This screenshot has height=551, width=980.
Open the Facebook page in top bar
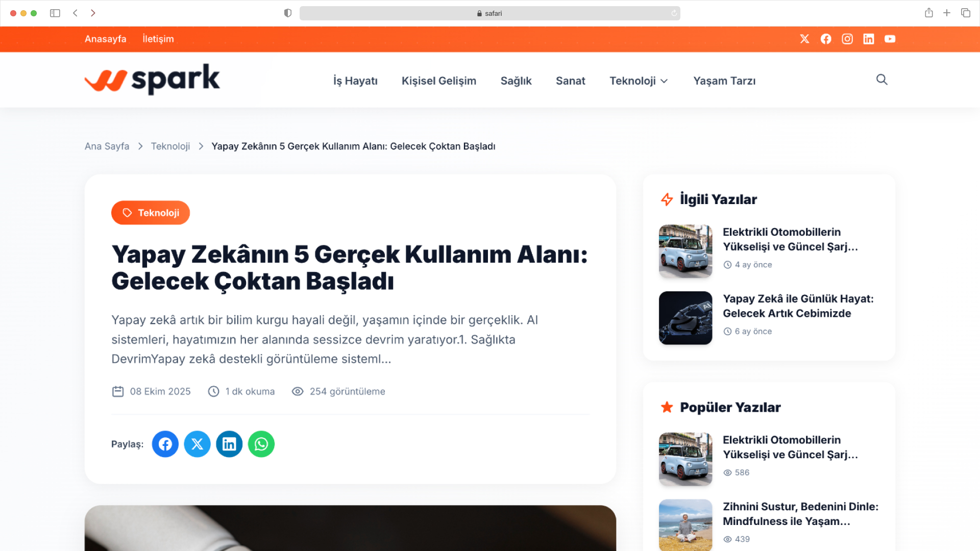826,39
